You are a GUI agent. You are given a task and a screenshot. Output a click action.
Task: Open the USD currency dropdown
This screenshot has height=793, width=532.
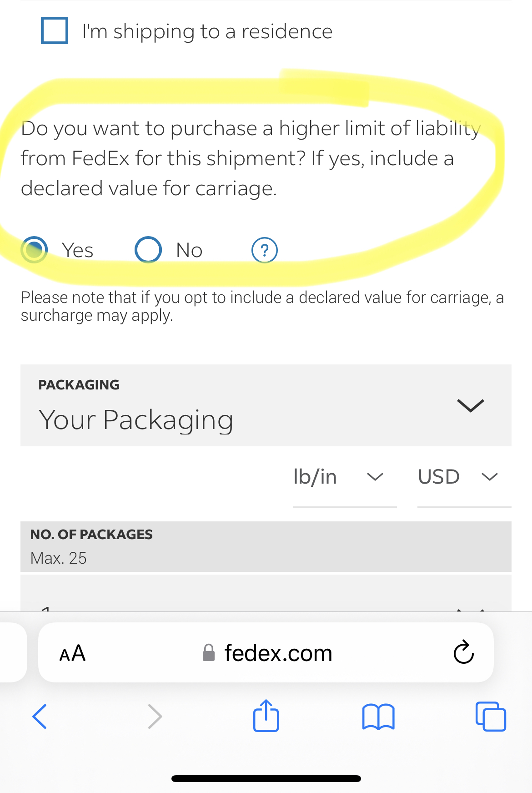463,477
